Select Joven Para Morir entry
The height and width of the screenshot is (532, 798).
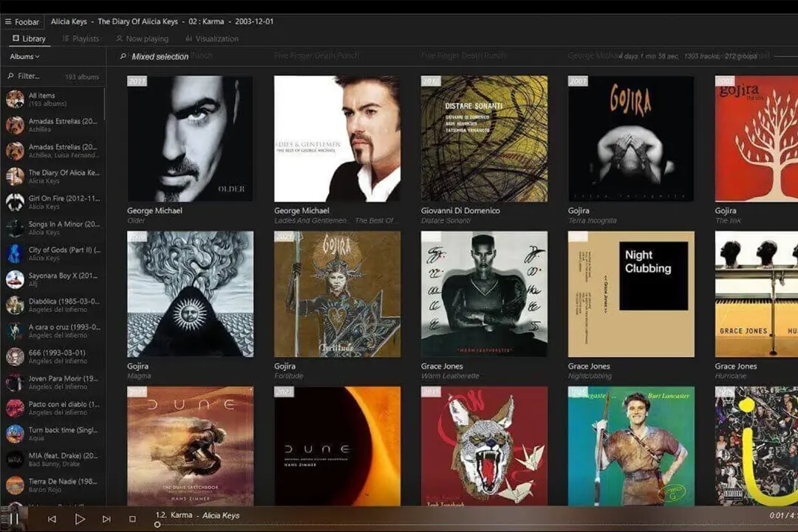pos(53,382)
